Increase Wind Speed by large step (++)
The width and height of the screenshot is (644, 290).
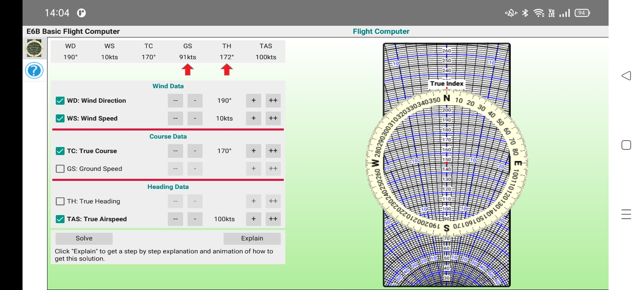coord(273,118)
